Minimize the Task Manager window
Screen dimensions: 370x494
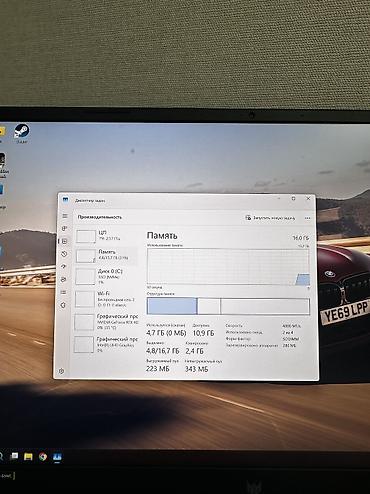coord(279,199)
